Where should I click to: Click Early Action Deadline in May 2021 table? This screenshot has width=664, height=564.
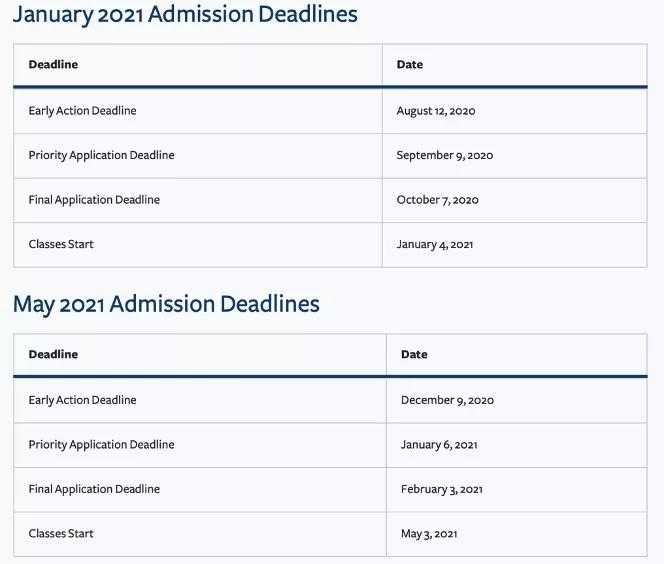tap(82, 400)
